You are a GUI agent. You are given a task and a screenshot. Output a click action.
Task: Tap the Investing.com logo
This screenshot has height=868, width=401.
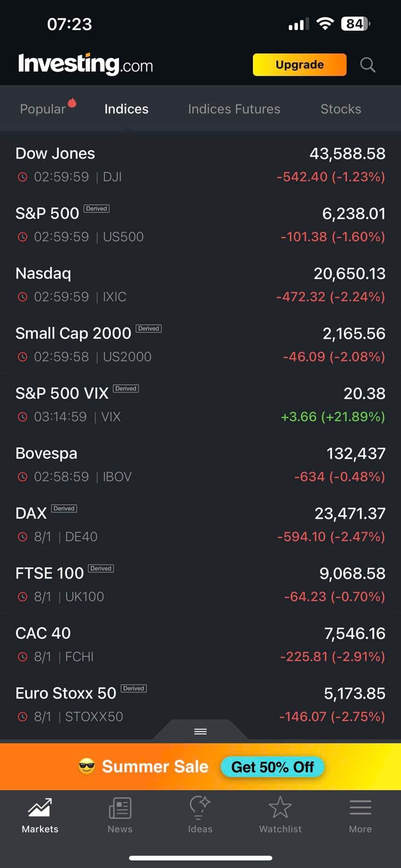pos(86,64)
